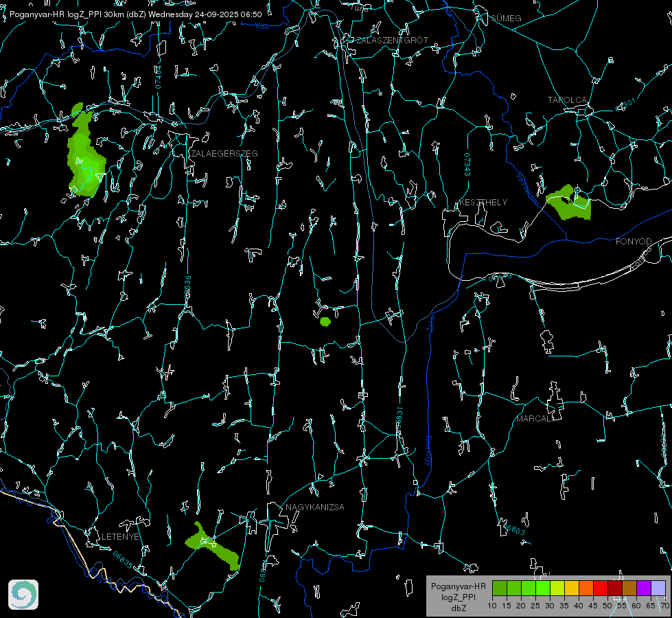Click the road number label 07404
The height and width of the screenshot is (618, 672).
click(159, 77)
